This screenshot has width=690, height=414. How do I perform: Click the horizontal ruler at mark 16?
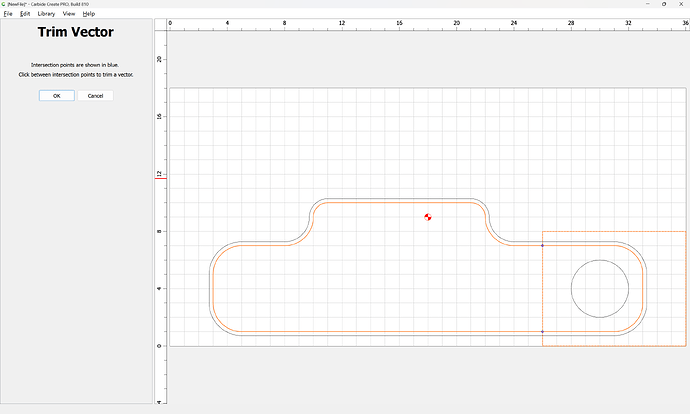click(399, 23)
